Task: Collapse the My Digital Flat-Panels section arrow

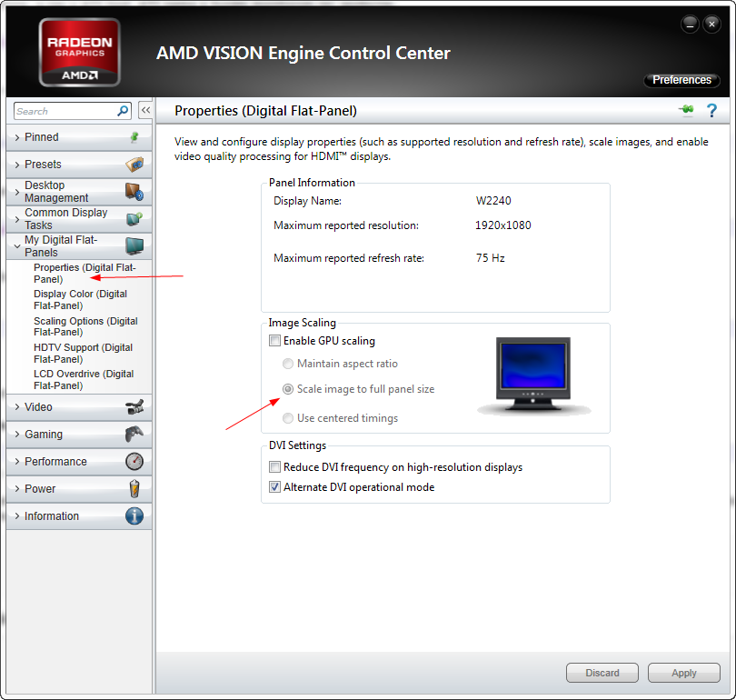Action: tap(17, 246)
